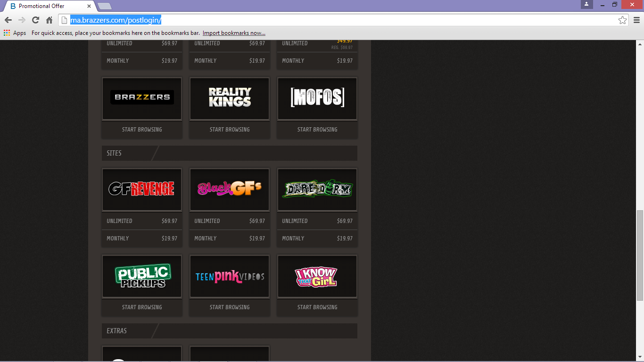The height and width of the screenshot is (362, 644).
Task: Go back using the browser back arrow
Action: [8, 20]
